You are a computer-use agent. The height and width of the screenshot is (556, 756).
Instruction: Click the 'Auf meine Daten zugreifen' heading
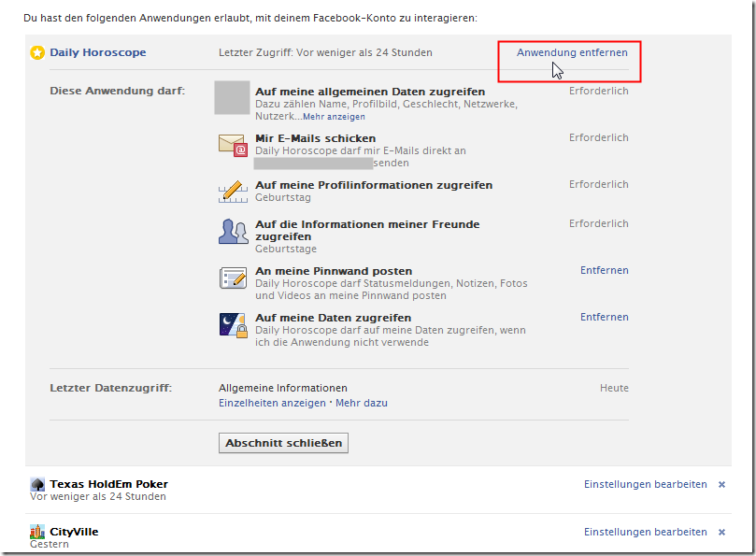(334, 318)
